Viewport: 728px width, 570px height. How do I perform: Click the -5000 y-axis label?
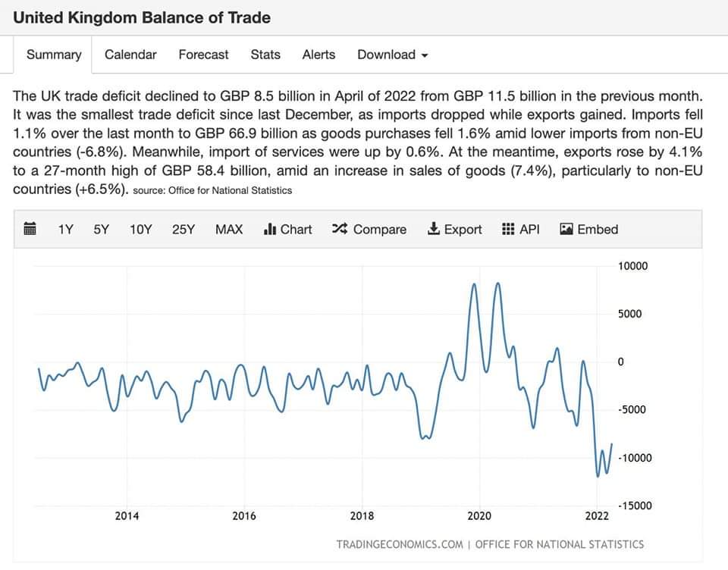pos(632,409)
